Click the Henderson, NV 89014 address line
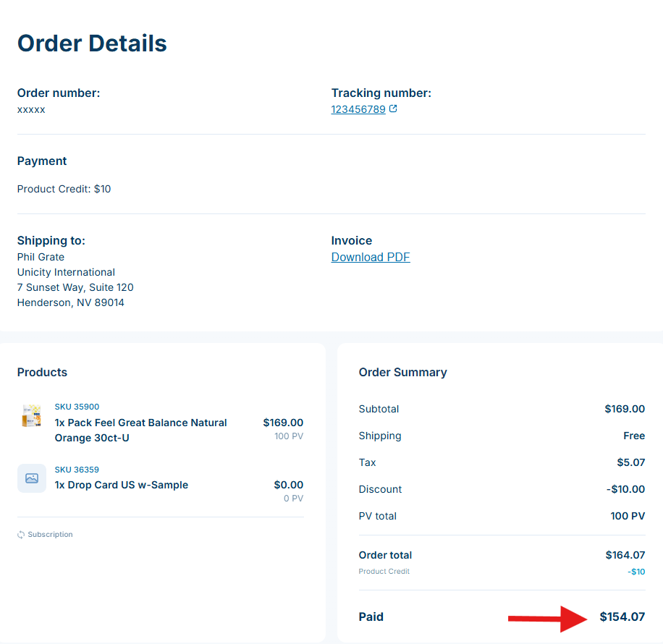Screen dimensions: 663x644 point(71,302)
